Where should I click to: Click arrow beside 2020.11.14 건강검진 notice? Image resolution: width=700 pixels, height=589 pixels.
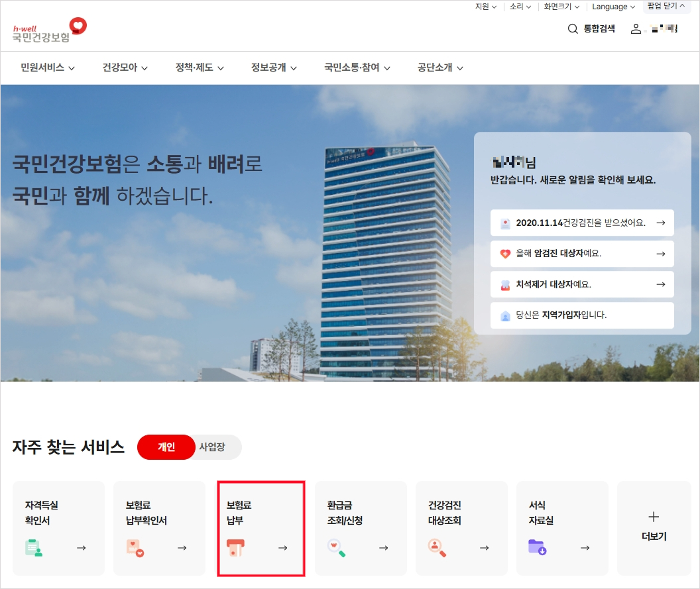click(x=661, y=223)
